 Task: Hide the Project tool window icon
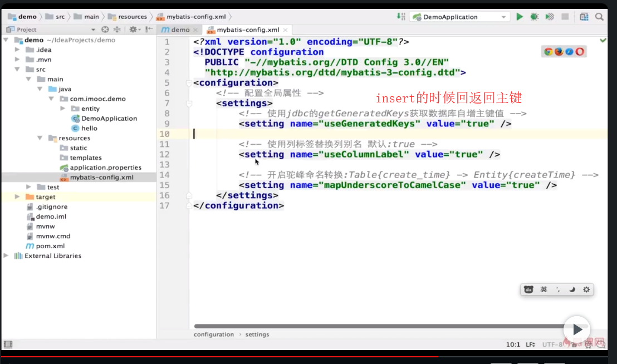pos(149,29)
